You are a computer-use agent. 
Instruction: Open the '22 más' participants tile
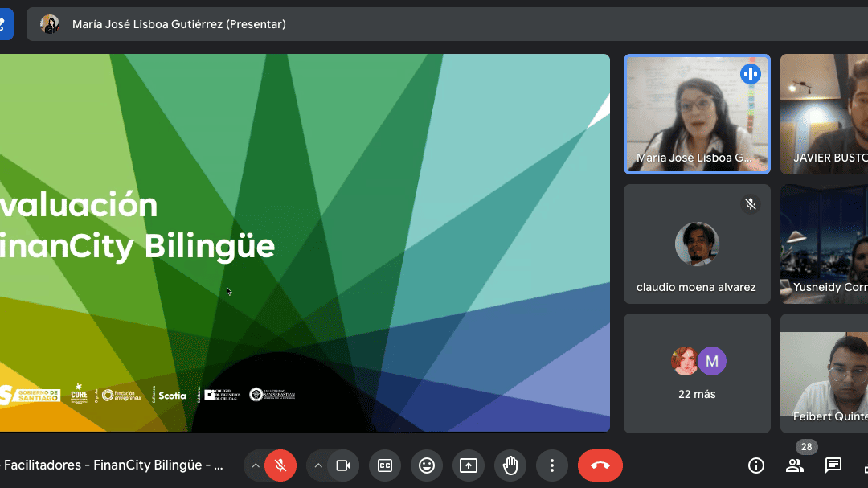697,373
